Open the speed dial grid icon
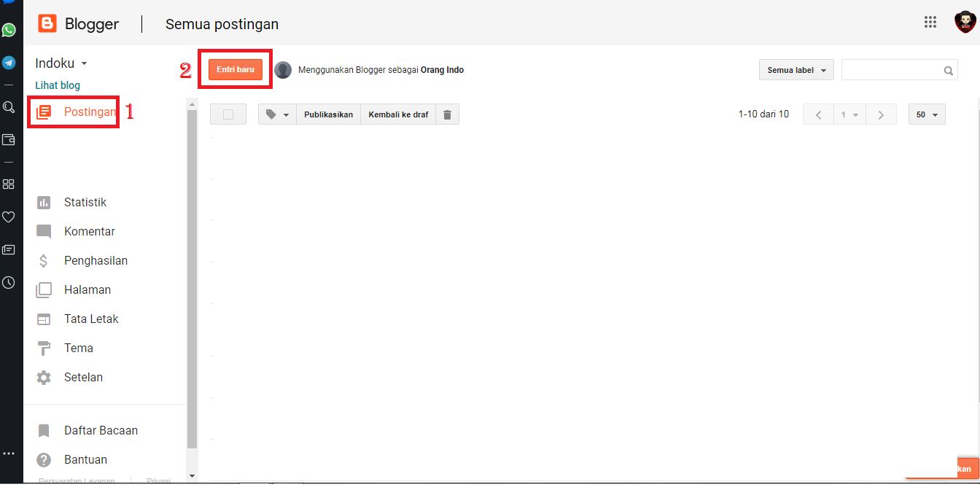Image resolution: width=980 pixels, height=487 pixels. click(x=9, y=184)
